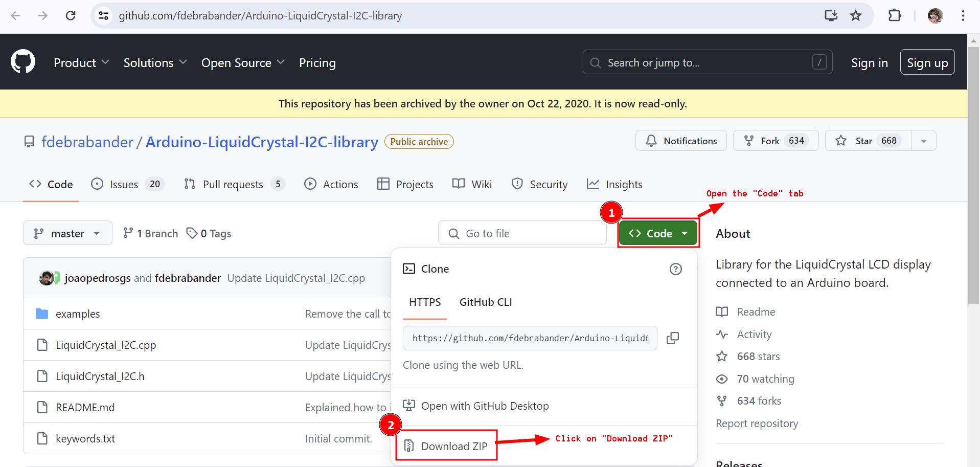980x467 pixels.
Task: Reload the page with refresh icon
Action: (71, 15)
